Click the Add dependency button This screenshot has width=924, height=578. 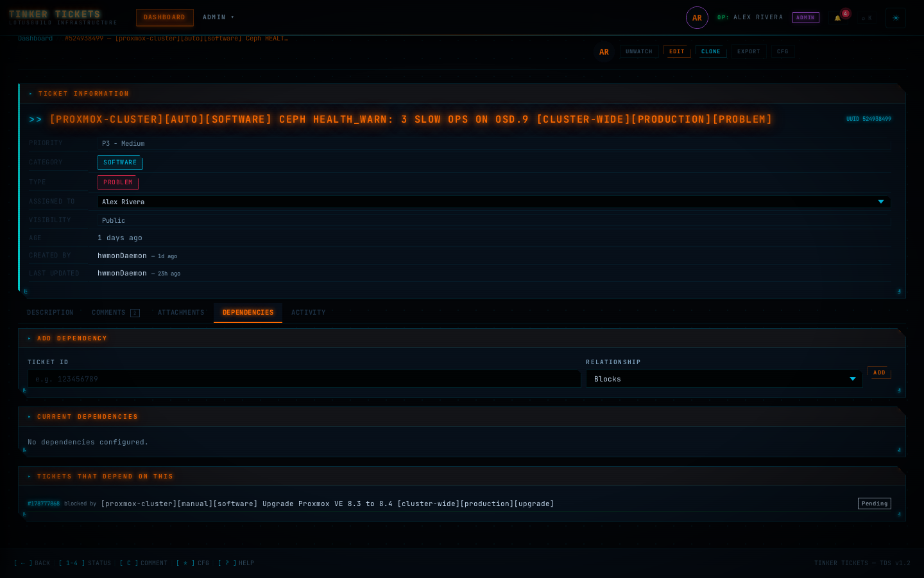pyautogui.click(x=879, y=372)
